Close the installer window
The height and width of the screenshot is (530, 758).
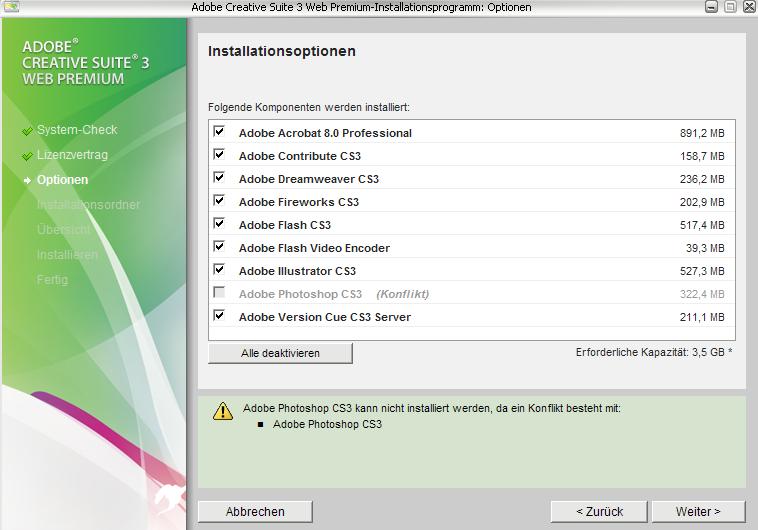point(749,7)
